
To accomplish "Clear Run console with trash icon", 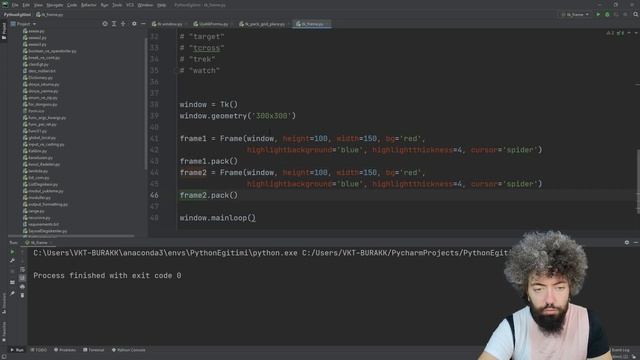I will pos(22,295).
